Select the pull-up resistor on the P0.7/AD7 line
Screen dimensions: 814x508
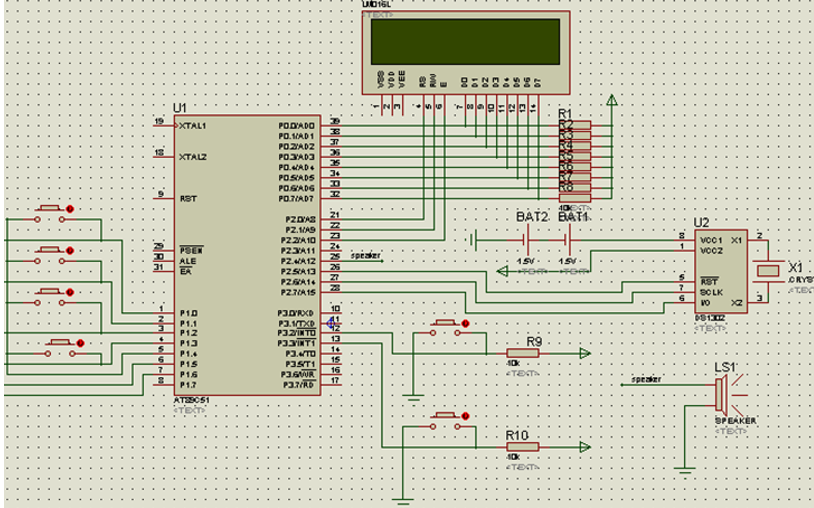tap(575, 198)
